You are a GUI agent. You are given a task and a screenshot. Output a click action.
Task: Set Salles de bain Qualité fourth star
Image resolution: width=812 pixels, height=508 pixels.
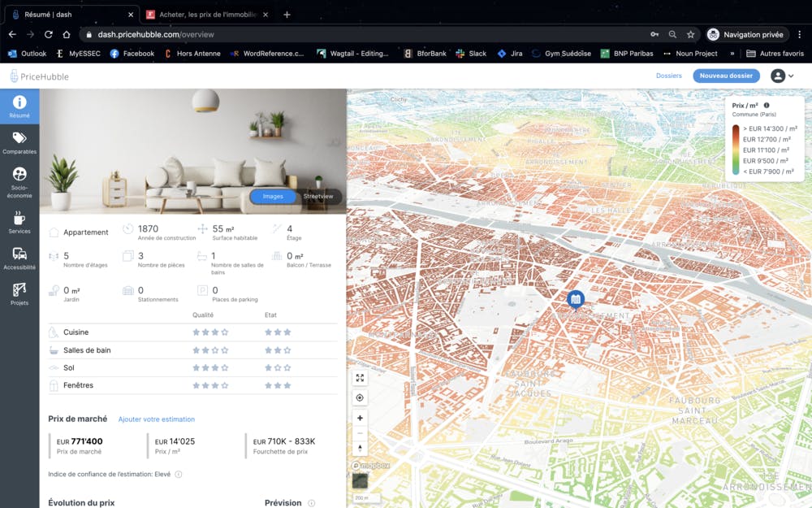click(x=225, y=350)
